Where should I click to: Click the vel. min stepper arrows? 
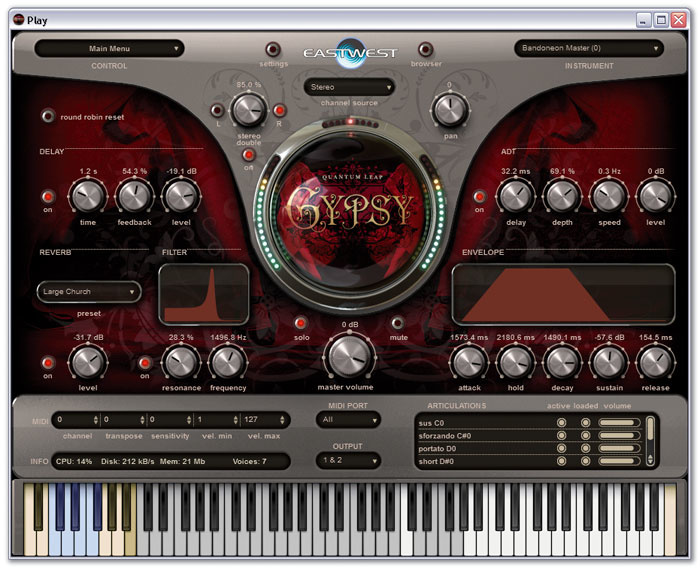click(x=235, y=420)
